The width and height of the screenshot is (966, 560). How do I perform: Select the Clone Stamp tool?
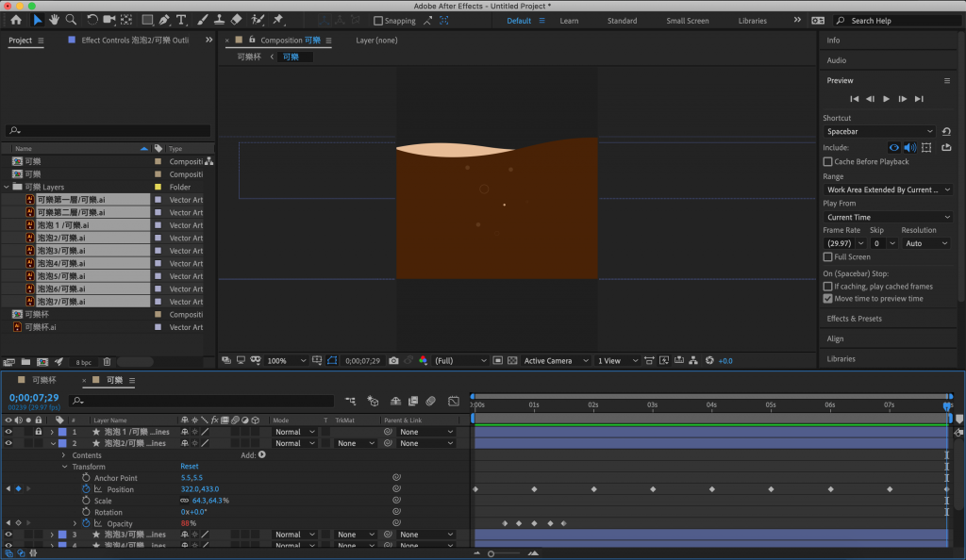coord(219,20)
